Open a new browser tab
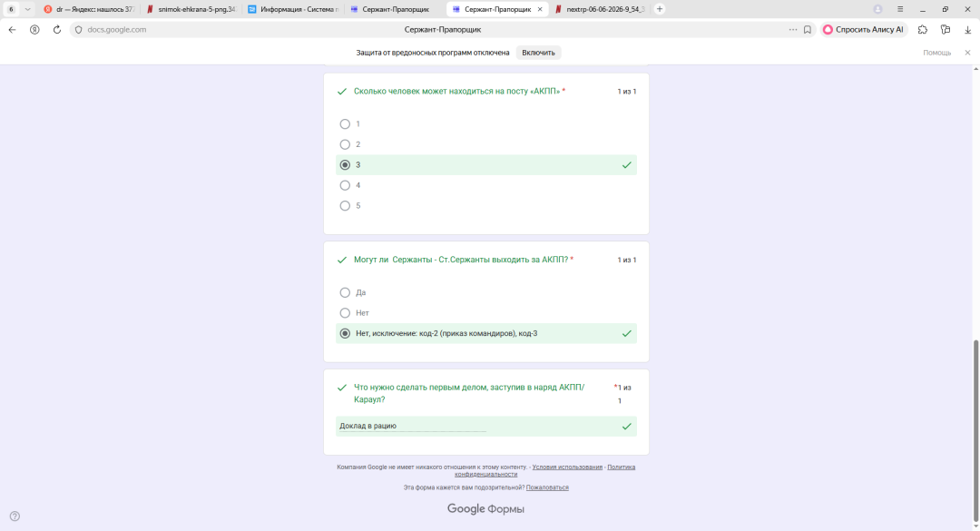This screenshot has height=531, width=980. pos(660,9)
